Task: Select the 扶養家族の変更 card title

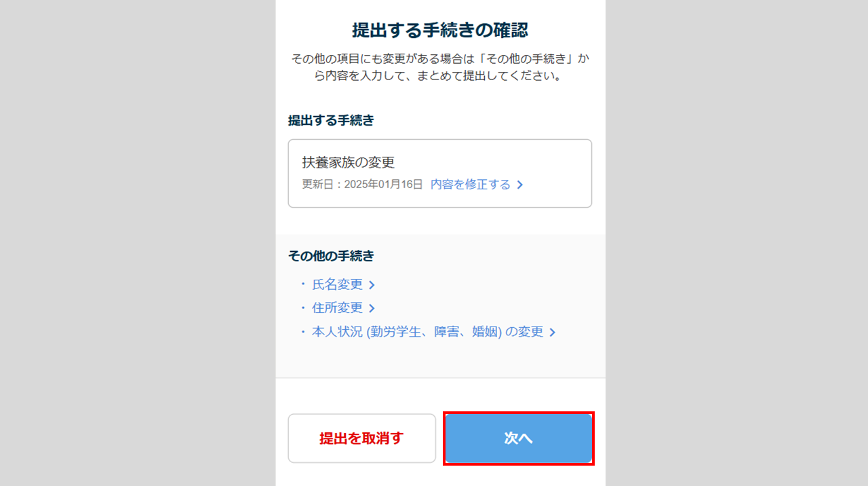Action: pos(349,163)
